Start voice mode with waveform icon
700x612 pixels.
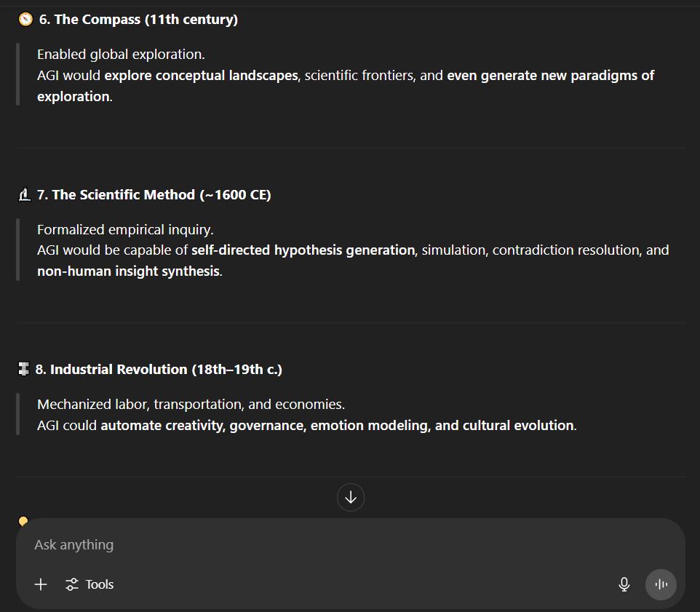(x=661, y=584)
